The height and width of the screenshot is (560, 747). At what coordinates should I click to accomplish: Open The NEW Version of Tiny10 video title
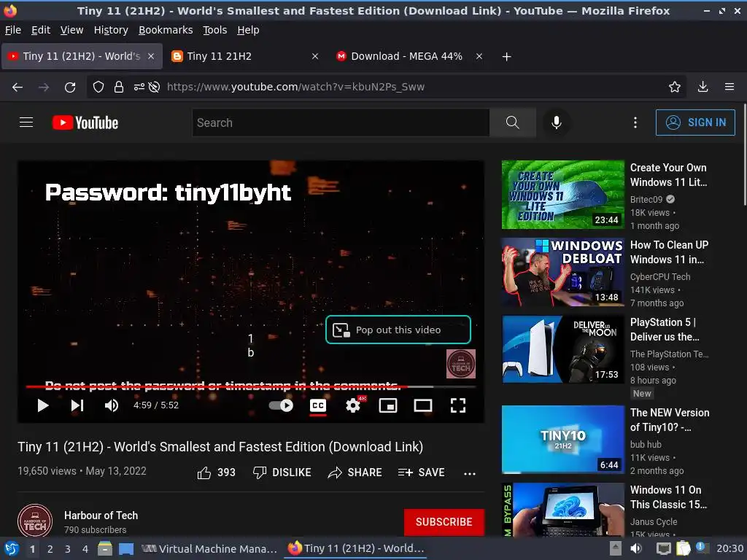670,420
